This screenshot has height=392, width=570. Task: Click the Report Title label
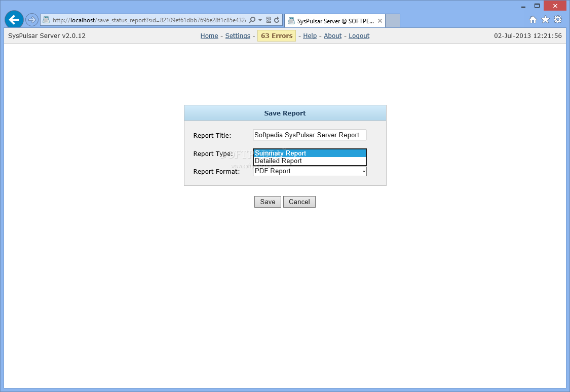click(212, 136)
